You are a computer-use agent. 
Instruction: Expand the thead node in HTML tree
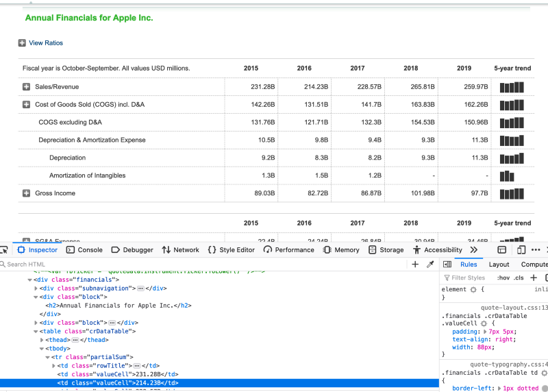[x=42, y=340]
